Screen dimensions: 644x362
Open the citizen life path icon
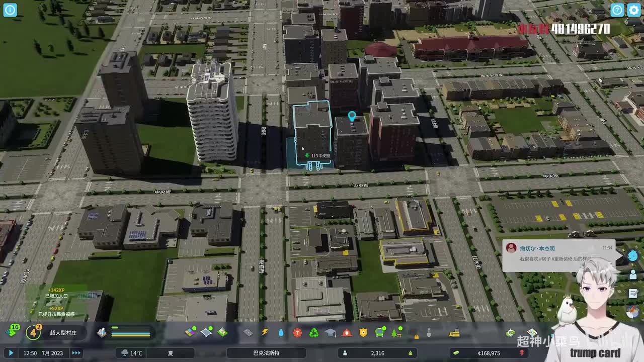click(x=633, y=275)
